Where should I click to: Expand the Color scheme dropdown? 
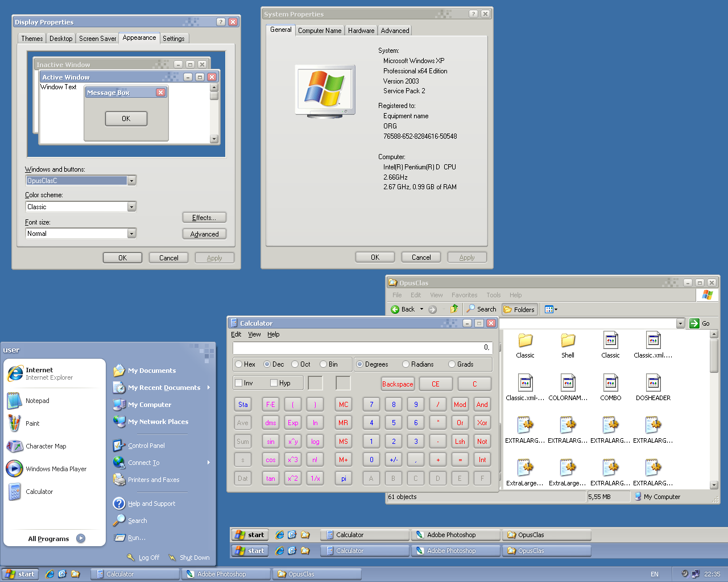pos(131,207)
